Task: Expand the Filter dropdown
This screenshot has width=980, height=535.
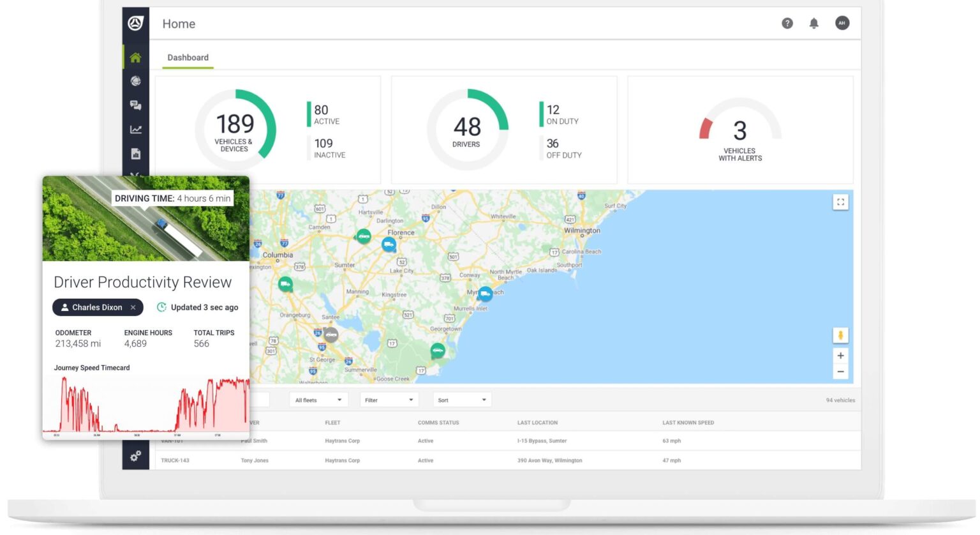Action: click(x=389, y=399)
